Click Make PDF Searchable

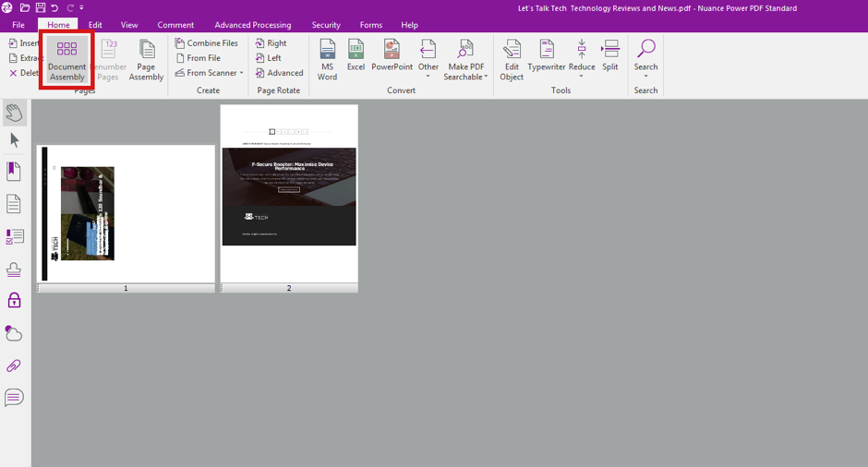(466, 60)
